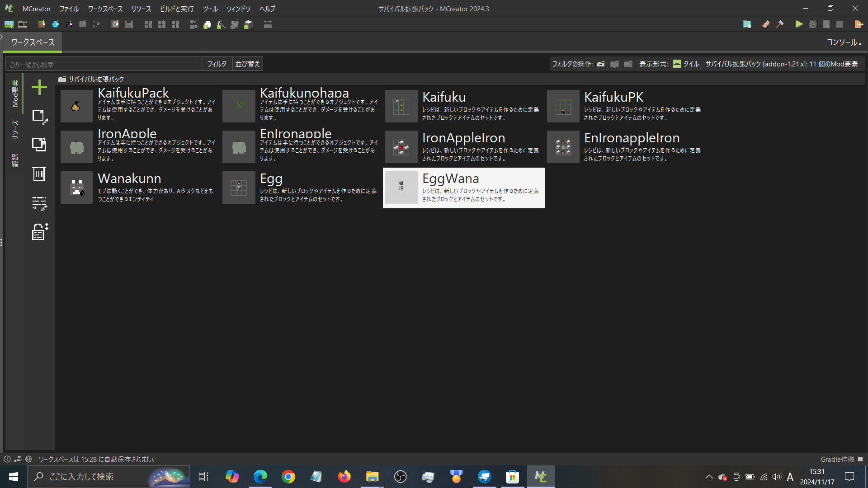Click the orange ticket icon in the top-right toolbar
Viewport: 868px width, 488px height.
coord(766,24)
